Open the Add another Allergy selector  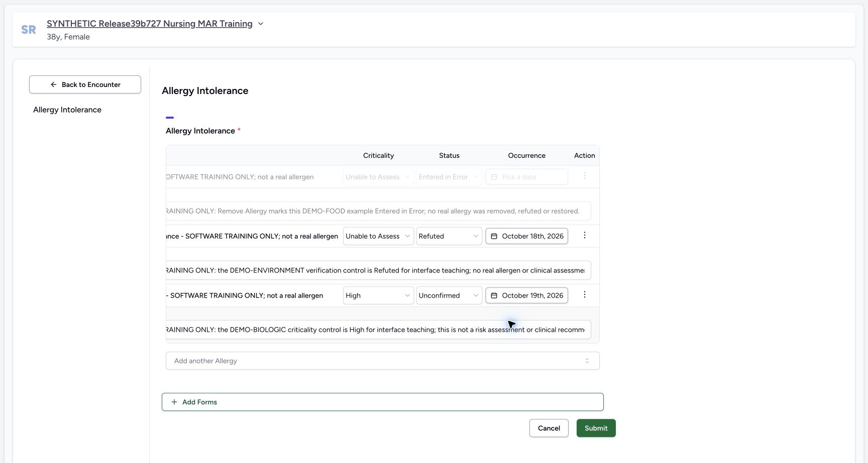pyautogui.click(x=382, y=360)
